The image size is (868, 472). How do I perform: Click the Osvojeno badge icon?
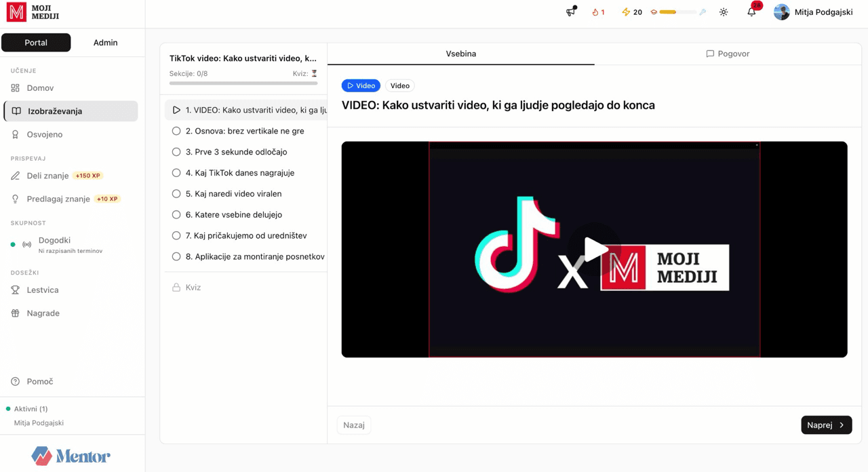pos(16,134)
